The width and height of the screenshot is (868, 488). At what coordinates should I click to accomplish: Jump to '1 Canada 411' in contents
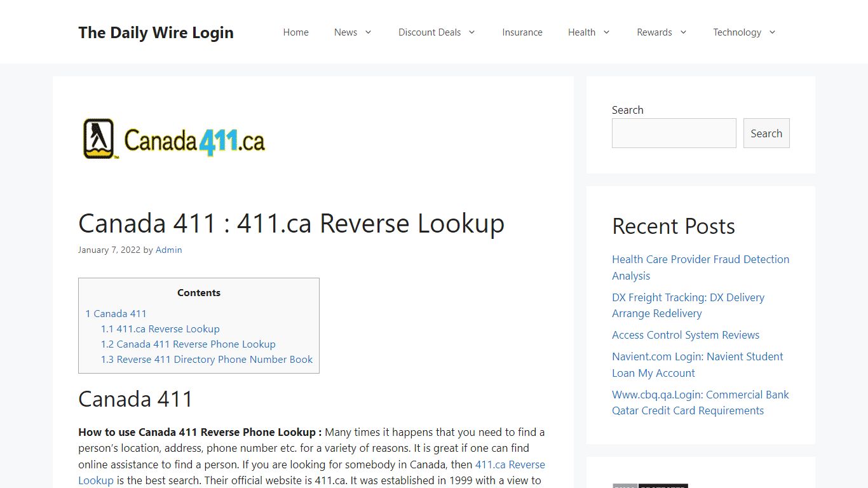116,313
